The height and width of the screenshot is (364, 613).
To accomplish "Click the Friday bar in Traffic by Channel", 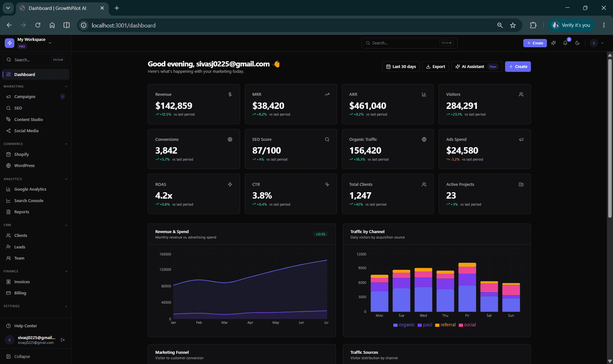I will pos(467,287).
